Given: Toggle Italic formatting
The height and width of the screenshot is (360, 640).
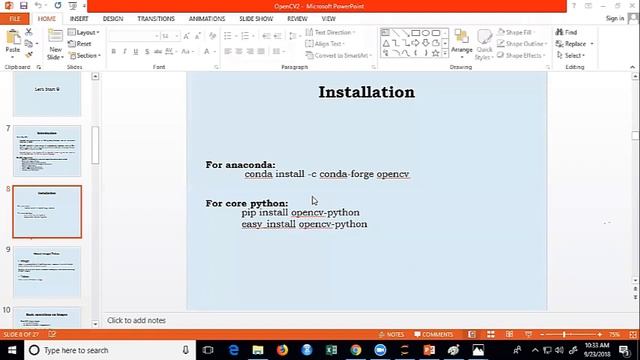Looking at the screenshot, I should (x=124, y=51).
